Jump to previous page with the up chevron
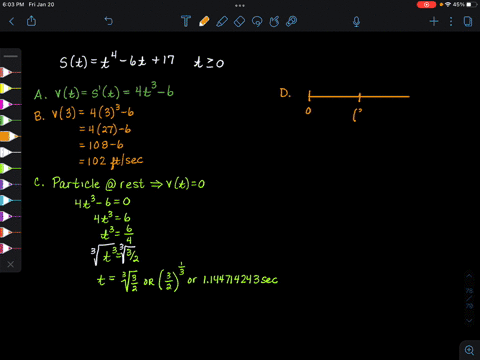 click(x=469, y=276)
